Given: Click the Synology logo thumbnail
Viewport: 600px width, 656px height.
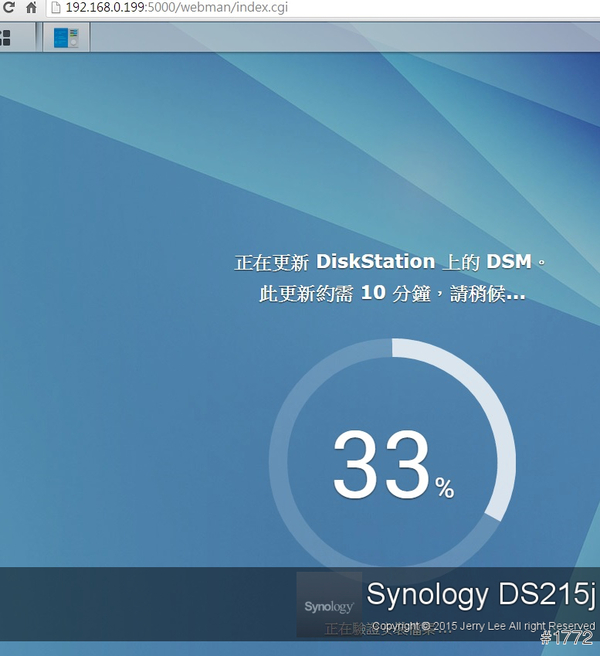Looking at the screenshot, I should pyautogui.click(x=329, y=605).
